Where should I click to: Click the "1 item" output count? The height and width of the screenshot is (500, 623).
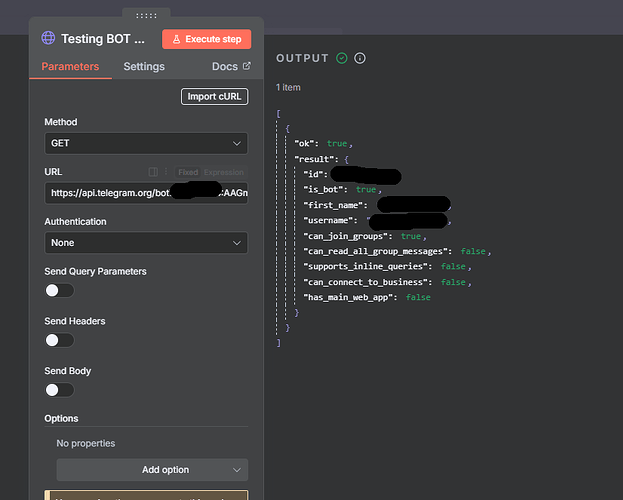tap(288, 87)
